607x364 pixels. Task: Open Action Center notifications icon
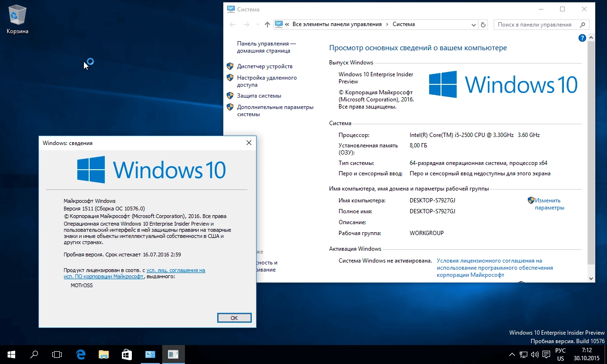[546, 355]
